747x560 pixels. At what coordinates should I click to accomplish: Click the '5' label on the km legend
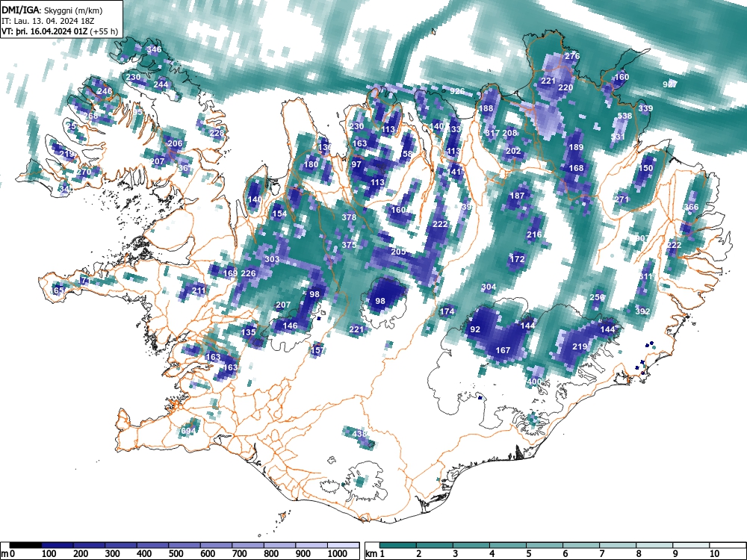pos(529,554)
